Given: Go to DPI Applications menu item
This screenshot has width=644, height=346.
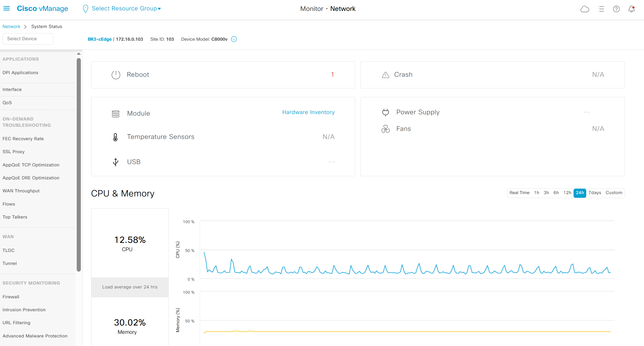Looking at the screenshot, I should [20, 73].
